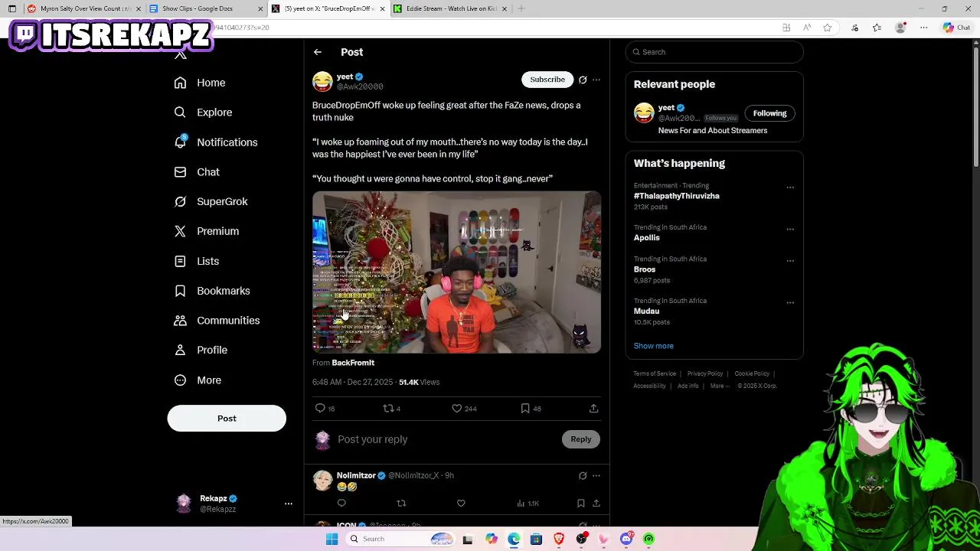Open more options on Nolimitzor reply
Viewport: 980px width, 551px height.
tap(596, 476)
